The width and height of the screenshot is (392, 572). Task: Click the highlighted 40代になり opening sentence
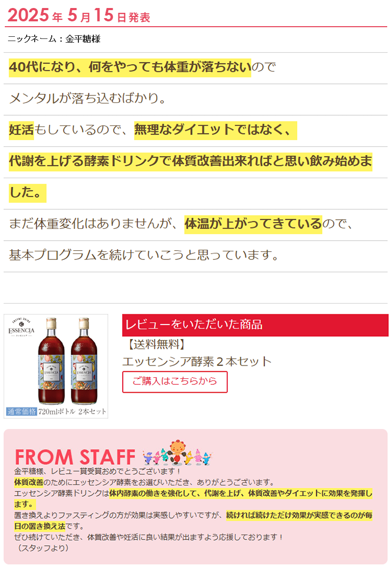click(x=130, y=67)
